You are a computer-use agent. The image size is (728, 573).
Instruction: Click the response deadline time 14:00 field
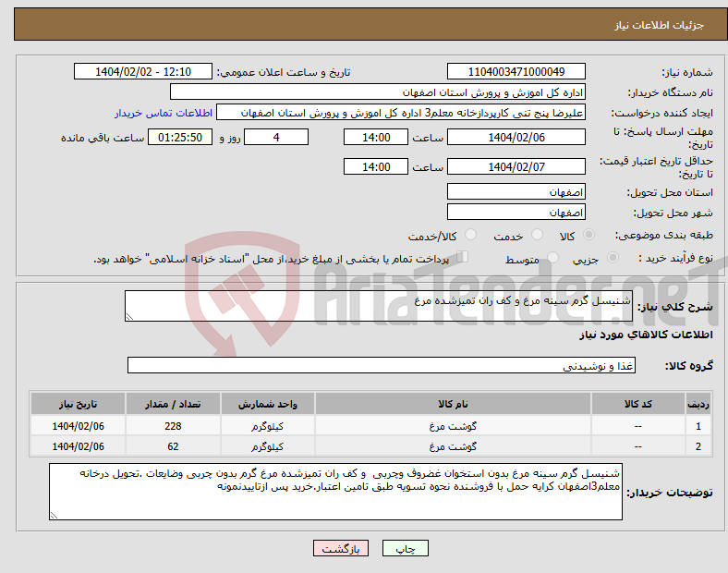[376, 137]
